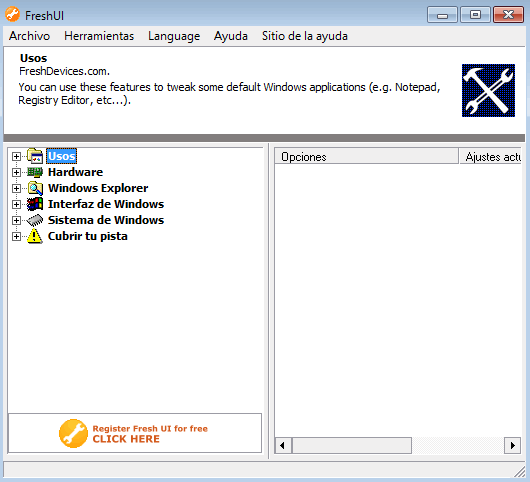Click the Opciones column header
This screenshot has height=482, width=530.
[366, 157]
